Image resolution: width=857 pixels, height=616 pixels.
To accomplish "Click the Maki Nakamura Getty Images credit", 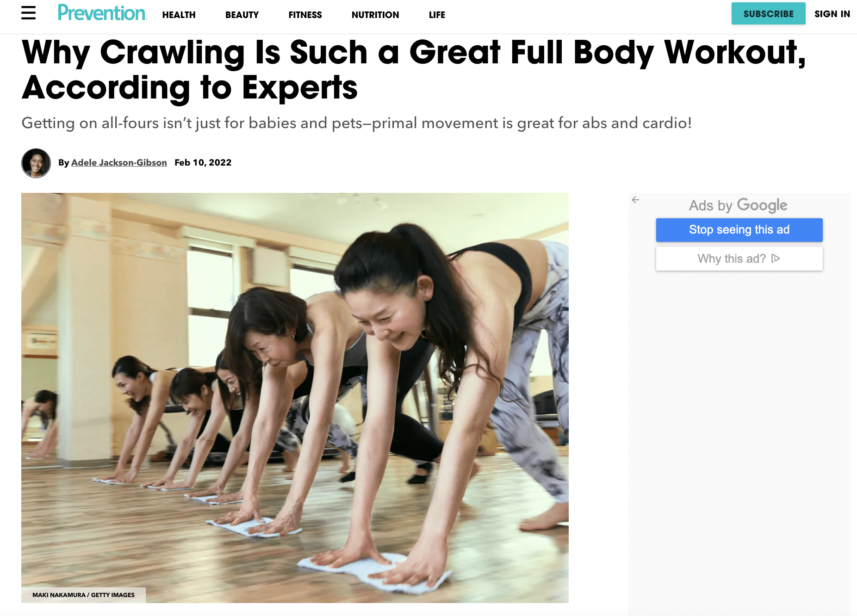I will (x=83, y=595).
